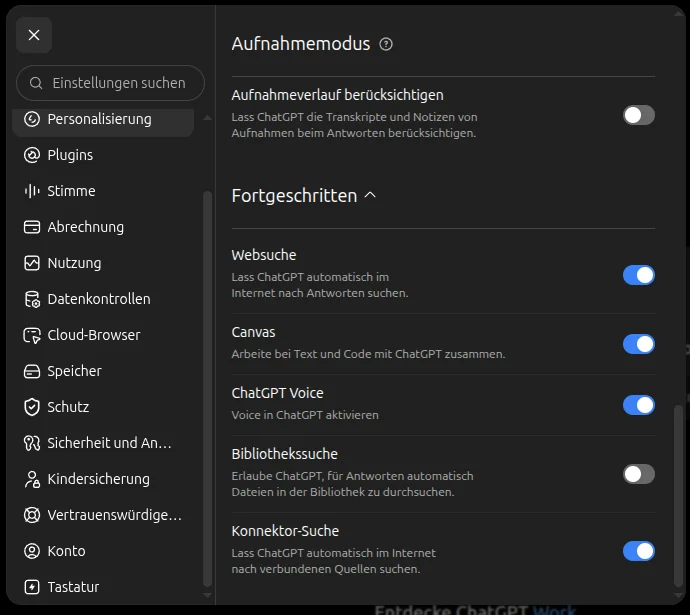This screenshot has height=615, width=690.
Task: Click the Sicherheit und An… keys icon
Action: point(32,443)
